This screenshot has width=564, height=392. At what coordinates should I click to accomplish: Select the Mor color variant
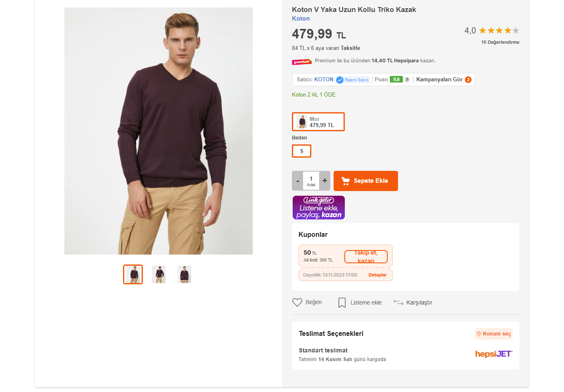click(x=318, y=122)
